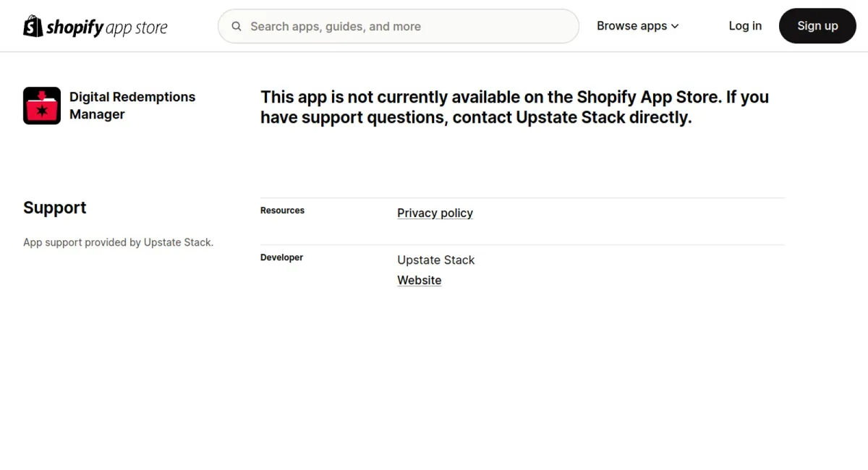Click the Resources label
This screenshot has height=470, width=868.
point(282,210)
